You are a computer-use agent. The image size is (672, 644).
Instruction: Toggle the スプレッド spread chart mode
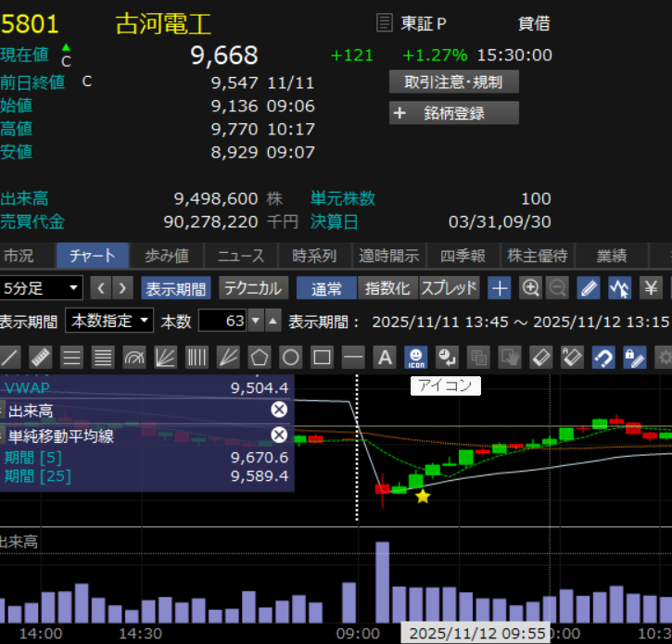[x=449, y=288]
